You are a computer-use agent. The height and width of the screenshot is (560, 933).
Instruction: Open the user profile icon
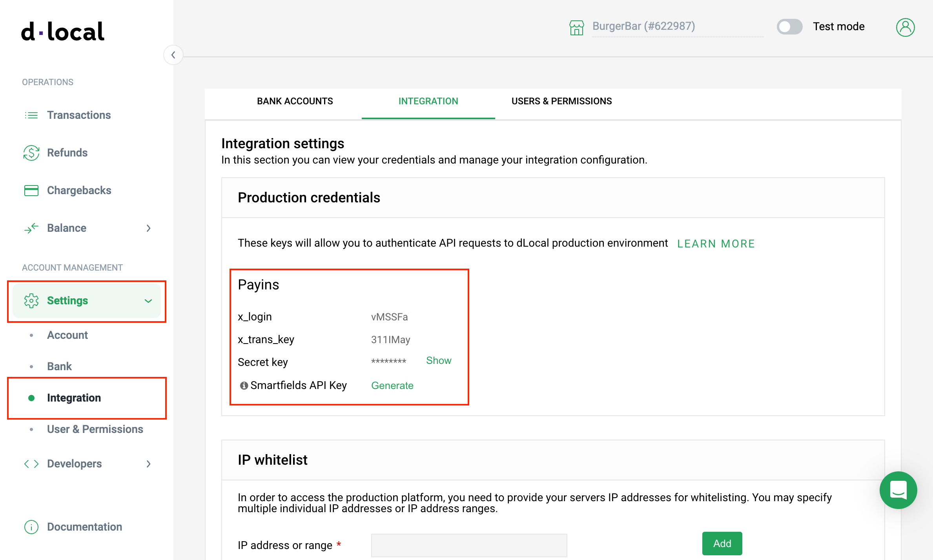905,27
